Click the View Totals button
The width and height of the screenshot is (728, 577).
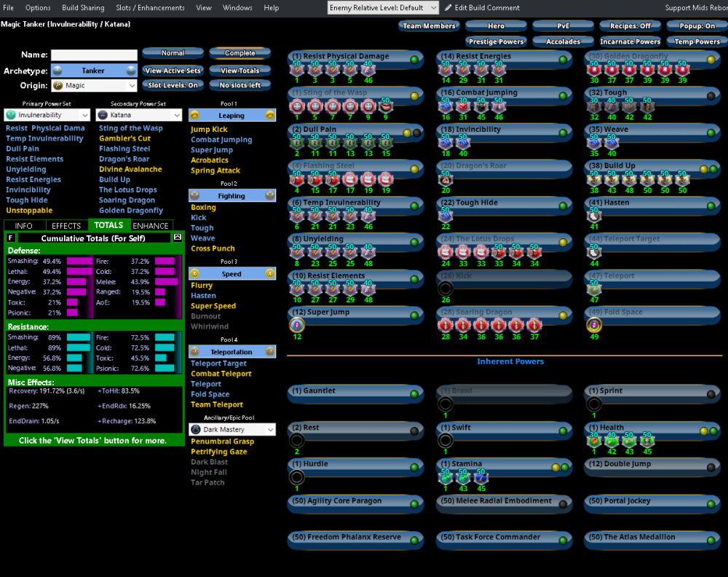point(240,71)
